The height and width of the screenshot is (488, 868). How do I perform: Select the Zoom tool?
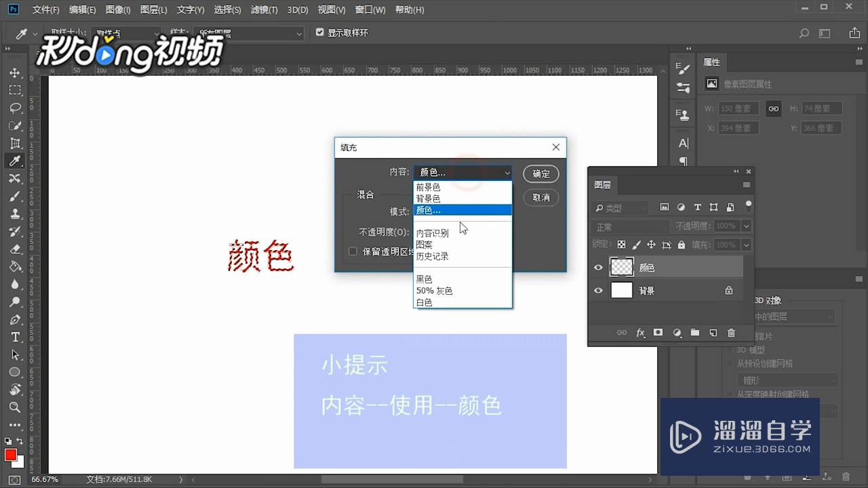tap(15, 407)
